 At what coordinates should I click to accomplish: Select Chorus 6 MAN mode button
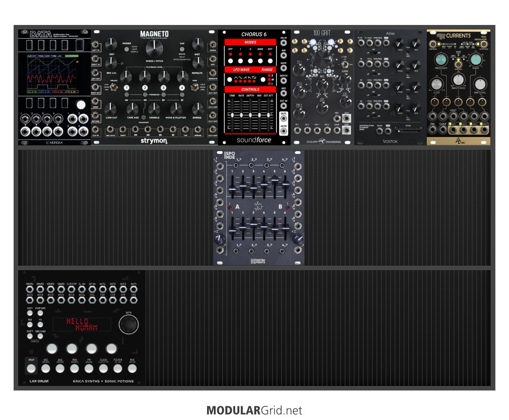260,61
